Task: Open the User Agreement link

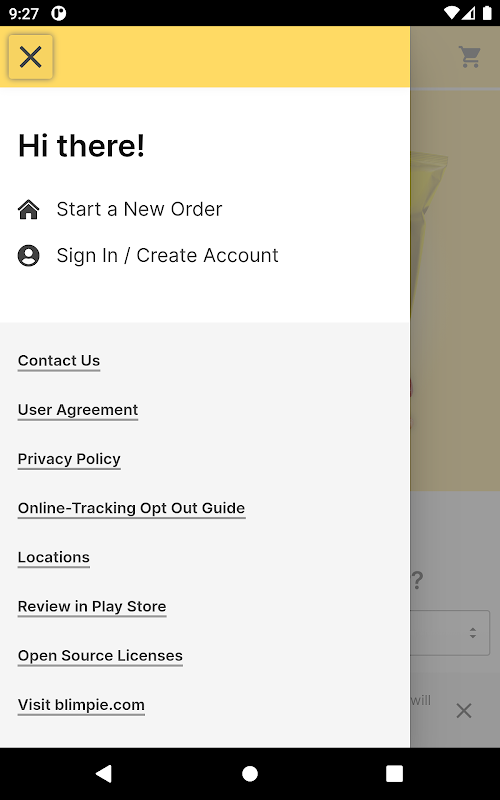Action: 78,410
